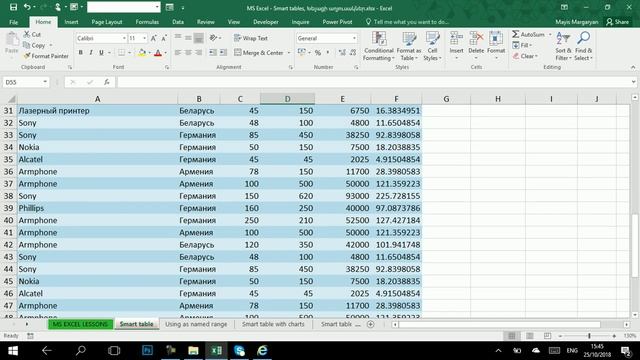Click the Insert Function fx icon
Image resolution: width=640 pixels, height=360 pixels.
pyautogui.click(x=107, y=82)
